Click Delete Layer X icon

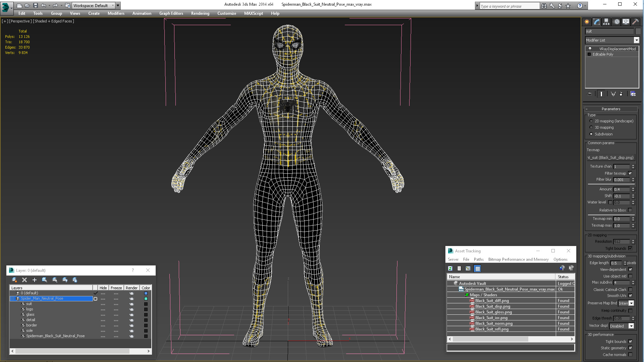[x=24, y=280]
